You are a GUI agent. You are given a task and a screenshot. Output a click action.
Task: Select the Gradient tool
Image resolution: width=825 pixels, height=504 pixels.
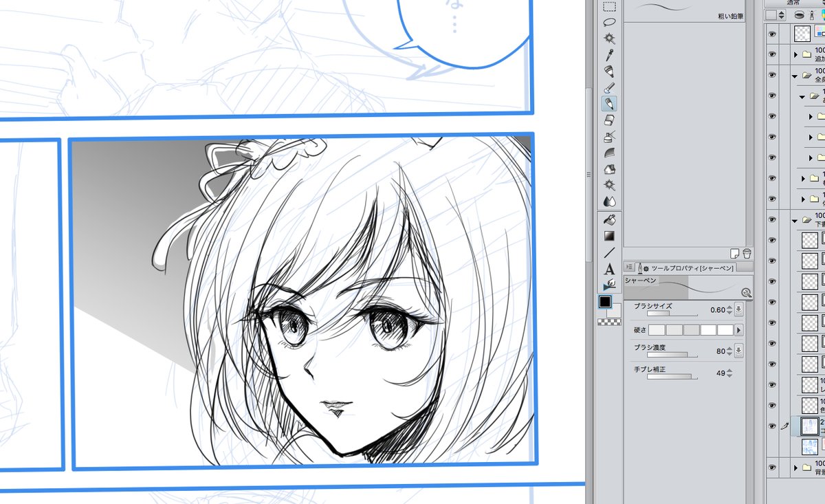click(609, 237)
